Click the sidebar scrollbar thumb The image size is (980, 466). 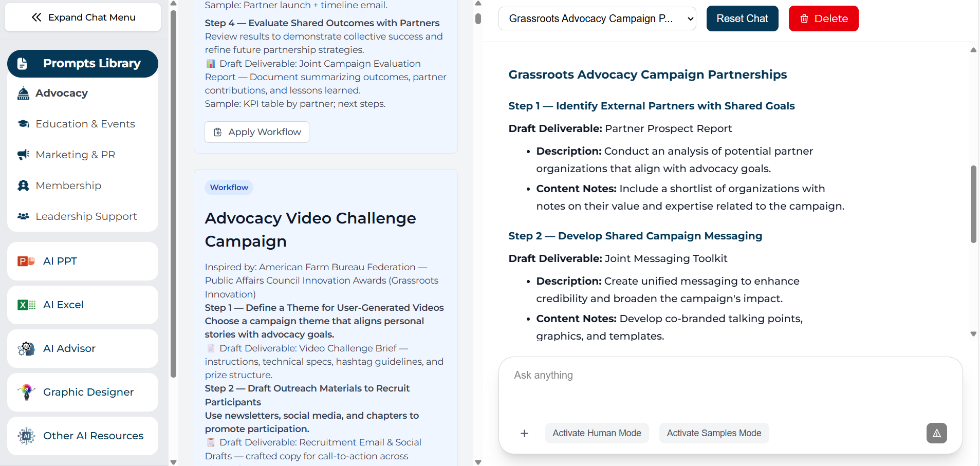coord(174,194)
